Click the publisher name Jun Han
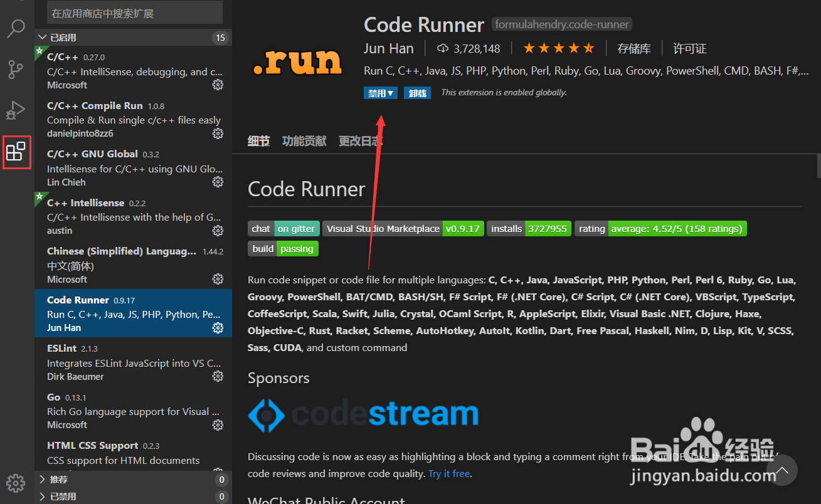The width and height of the screenshot is (821, 504). click(389, 48)
